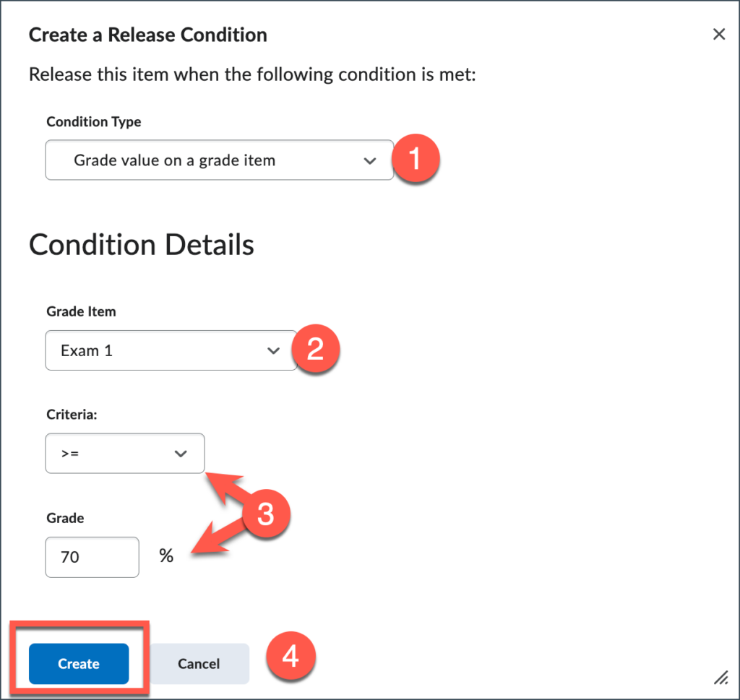
Task: Open the Grade Item dropdown showing Exam 1
Action: (x=171, y=350)
